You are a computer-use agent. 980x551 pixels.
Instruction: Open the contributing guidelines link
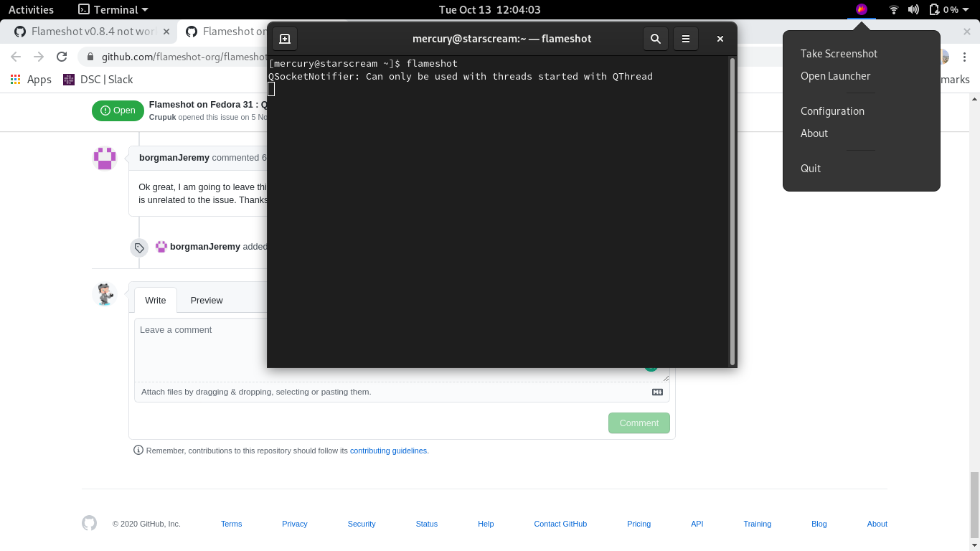click(x=388, y=450)
